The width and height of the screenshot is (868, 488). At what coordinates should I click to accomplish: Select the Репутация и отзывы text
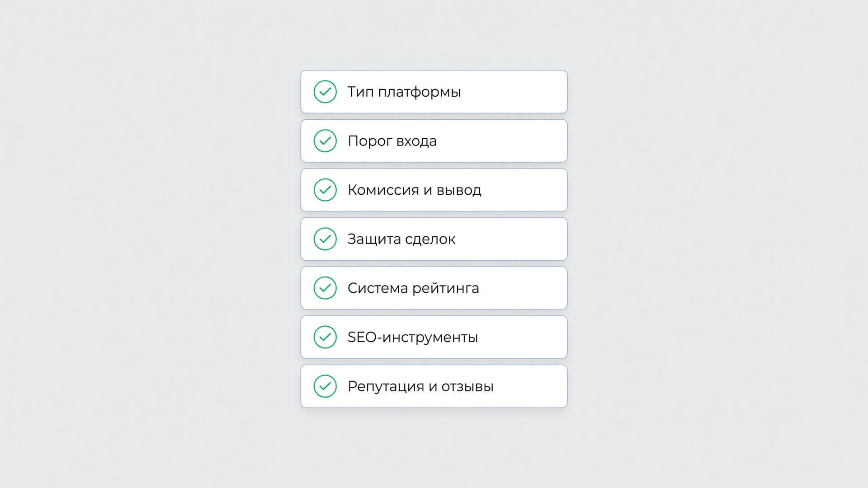(x=420, y=387)
